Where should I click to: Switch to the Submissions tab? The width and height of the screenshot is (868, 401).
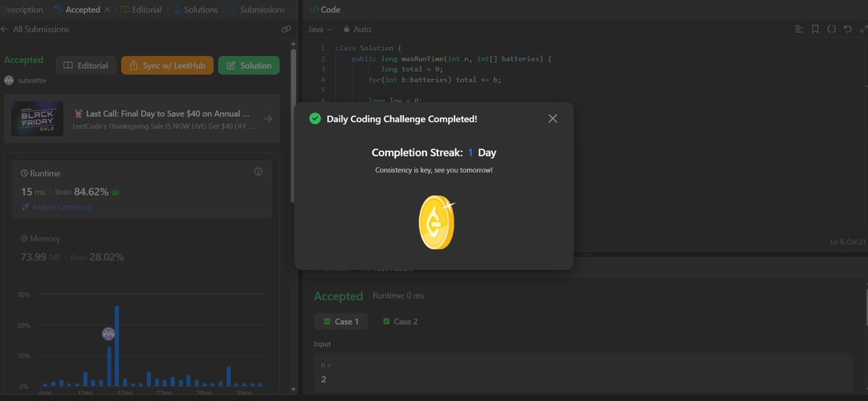257,9
